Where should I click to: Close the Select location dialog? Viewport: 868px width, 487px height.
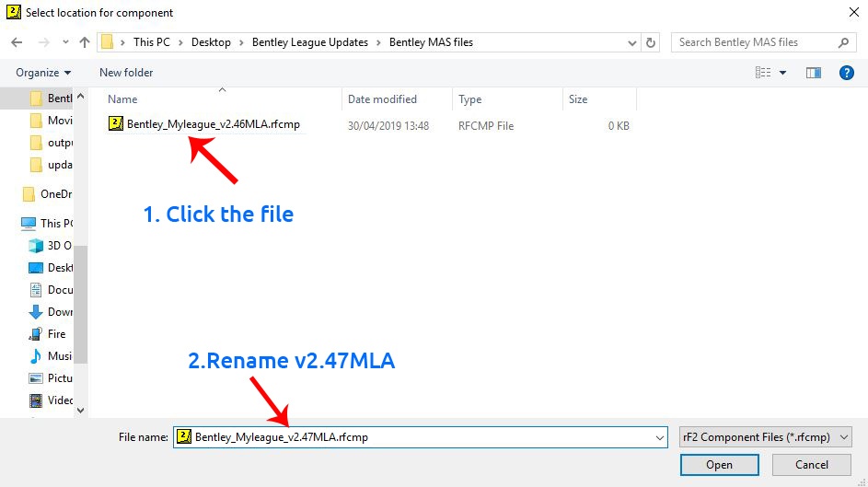(854, 12)
